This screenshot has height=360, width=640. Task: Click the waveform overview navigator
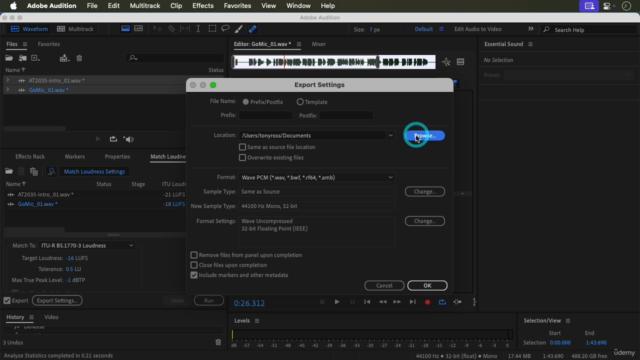334,62
